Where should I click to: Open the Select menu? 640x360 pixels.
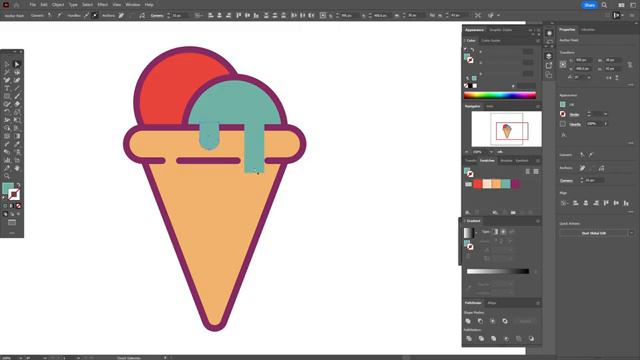pos(87,4)
